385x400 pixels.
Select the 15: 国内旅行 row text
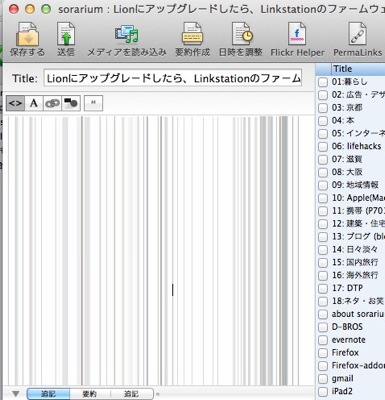pos(355,262)
